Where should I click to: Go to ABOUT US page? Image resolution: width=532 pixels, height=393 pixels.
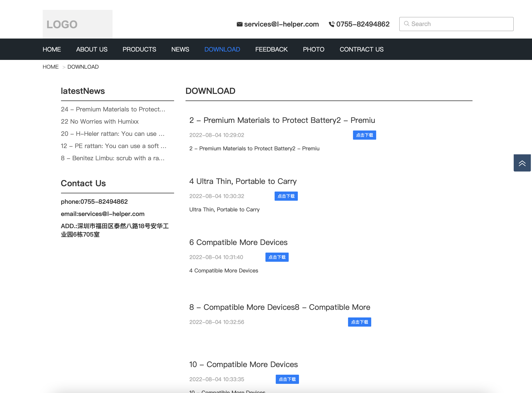pyautogui.click(x=92, y=49)
